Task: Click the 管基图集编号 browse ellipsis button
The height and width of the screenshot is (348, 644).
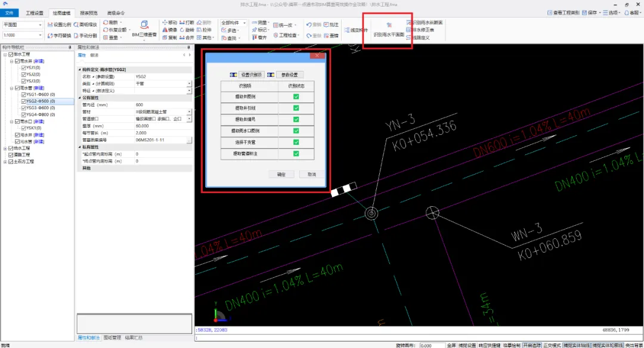Action: tap(189, 140)
